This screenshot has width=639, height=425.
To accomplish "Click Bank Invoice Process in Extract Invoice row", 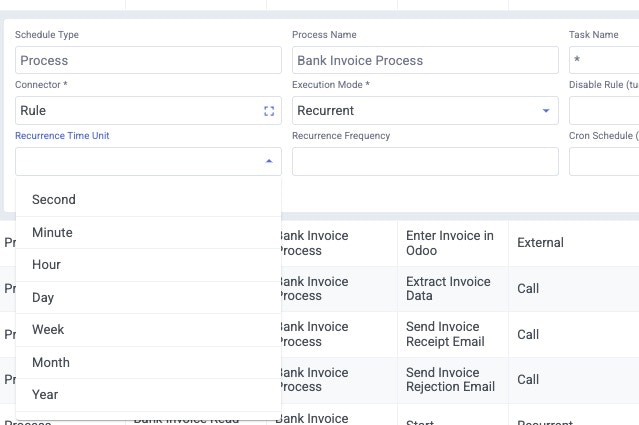I will pyautogui.click(x=339, y=289).
